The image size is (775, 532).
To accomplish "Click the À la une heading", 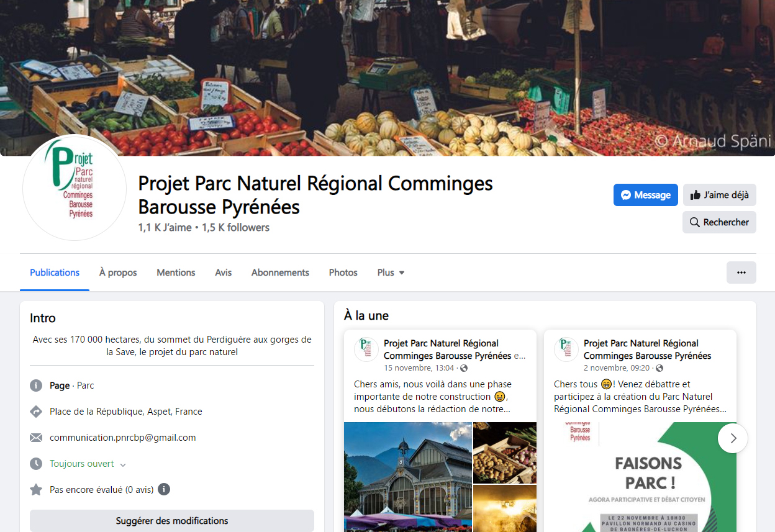I will click(x=366, y=316).
